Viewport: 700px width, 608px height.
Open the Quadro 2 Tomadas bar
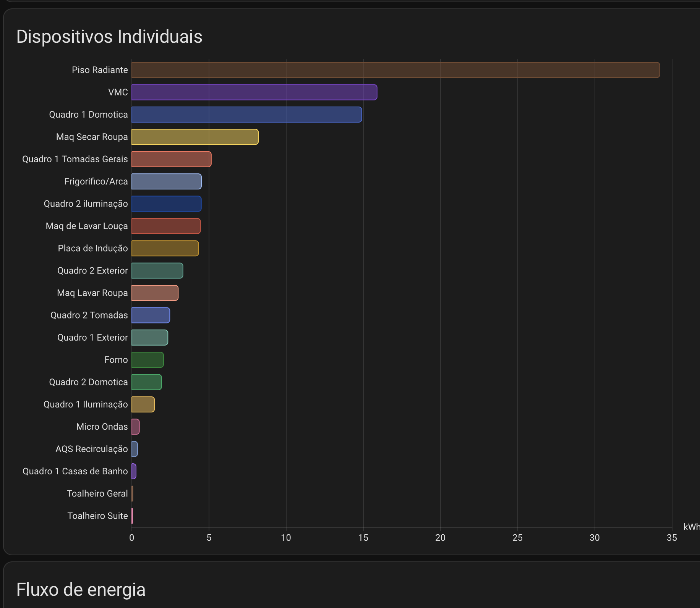[x=151, y=315]
